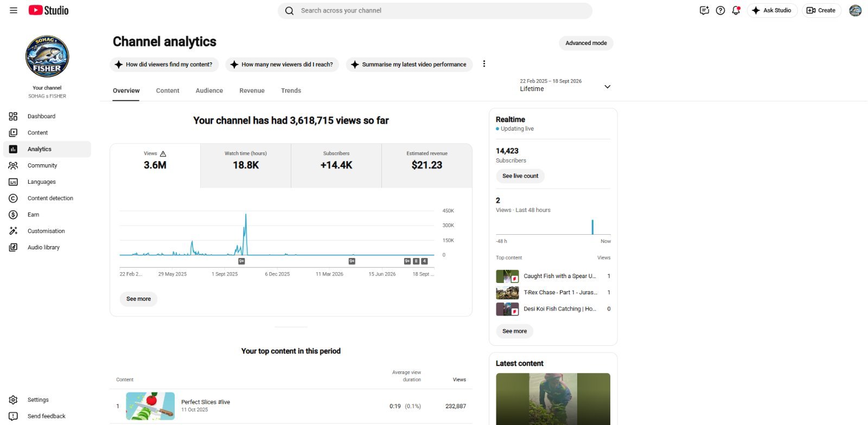This screenshot has width=868, height=425.
Task: Click the Content detection copyright icon
Action: click(x=13, y=198)
